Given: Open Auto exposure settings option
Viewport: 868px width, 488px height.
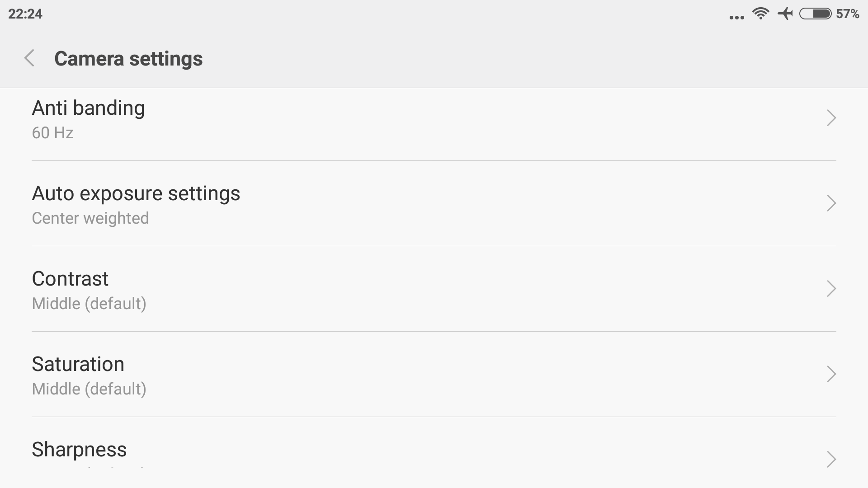Looking at the screenshot, I should 434,203.
